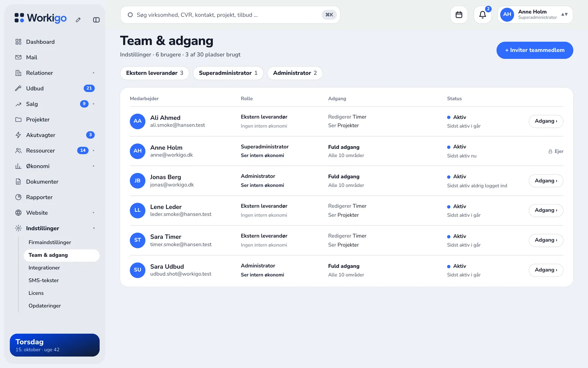Open Opdateringer in settings submenu
Image resolution: width=588 pixels, height=368 pixels.
tap(45, 306)
